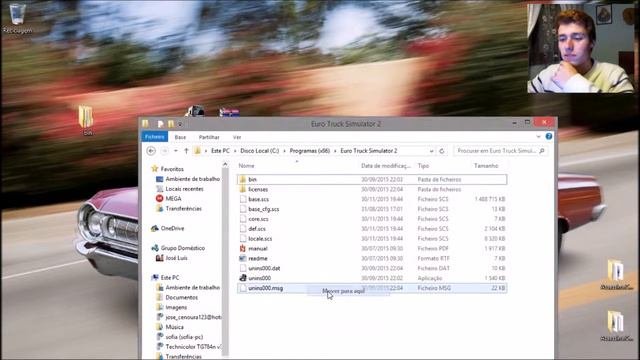Switch to the Base ribbon tab
640x360 pixels.
[180, 137]
